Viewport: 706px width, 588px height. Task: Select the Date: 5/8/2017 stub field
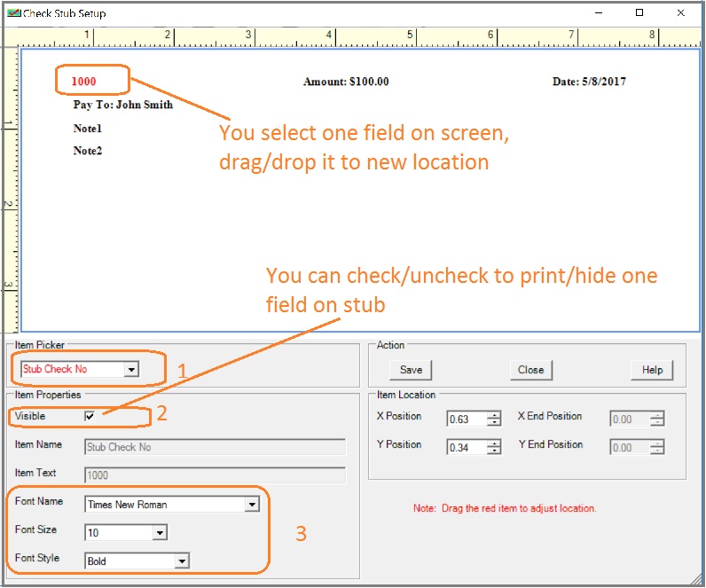click(589, 82)
